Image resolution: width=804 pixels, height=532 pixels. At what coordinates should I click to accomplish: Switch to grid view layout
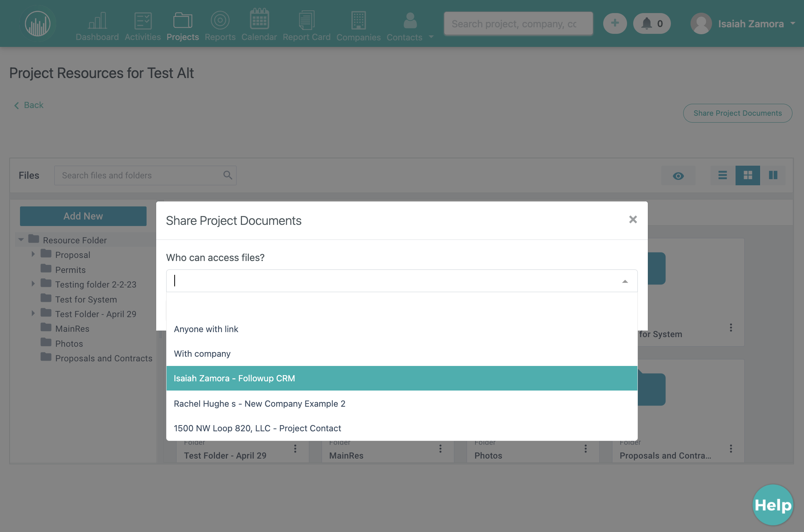click(x=748, y=175)
